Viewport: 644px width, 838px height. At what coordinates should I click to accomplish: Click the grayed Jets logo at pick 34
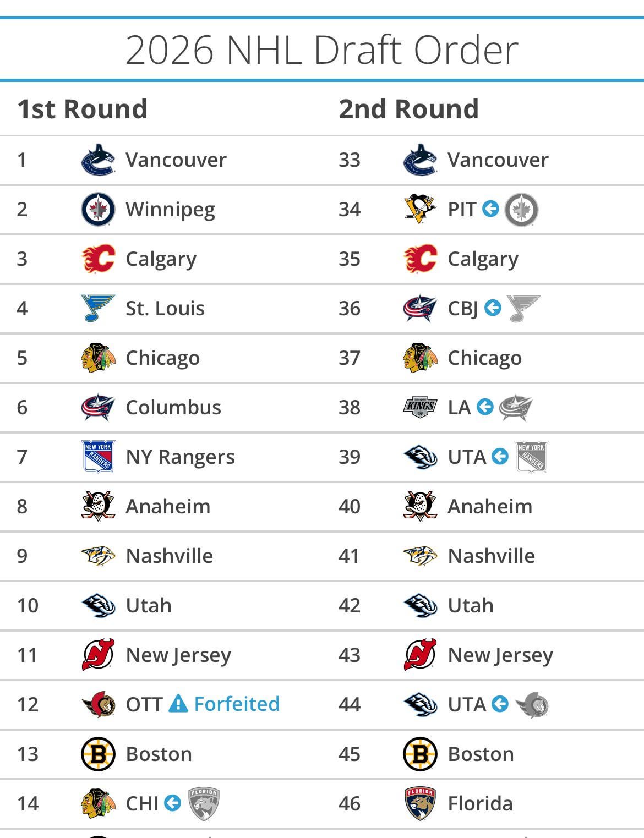(x=521, y=210)
